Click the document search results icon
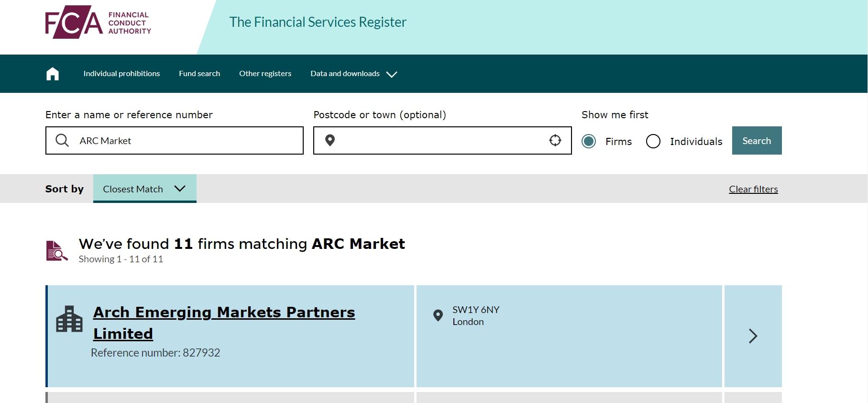The width and height of the screenshot is (868, 403). pyautogui.click(x=57, y=251)
